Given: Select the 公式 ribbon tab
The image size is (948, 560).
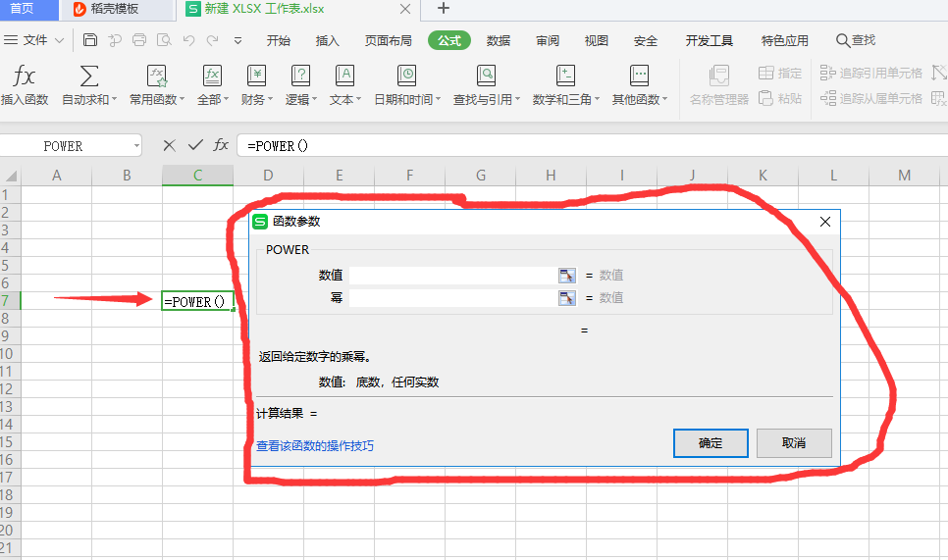Looking at the screenshot, I should click(x=449, y=40).
